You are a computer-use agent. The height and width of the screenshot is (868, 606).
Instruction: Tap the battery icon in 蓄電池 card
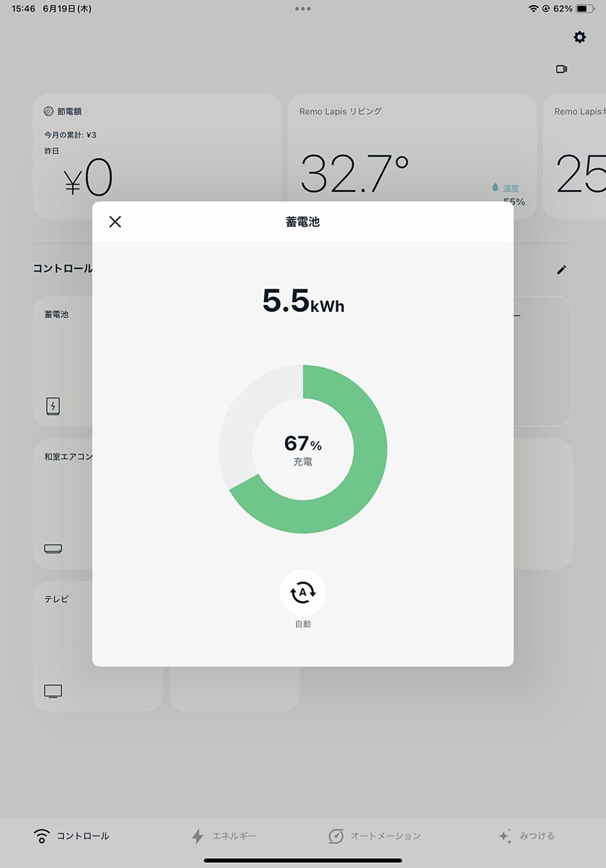coord(53,406)
